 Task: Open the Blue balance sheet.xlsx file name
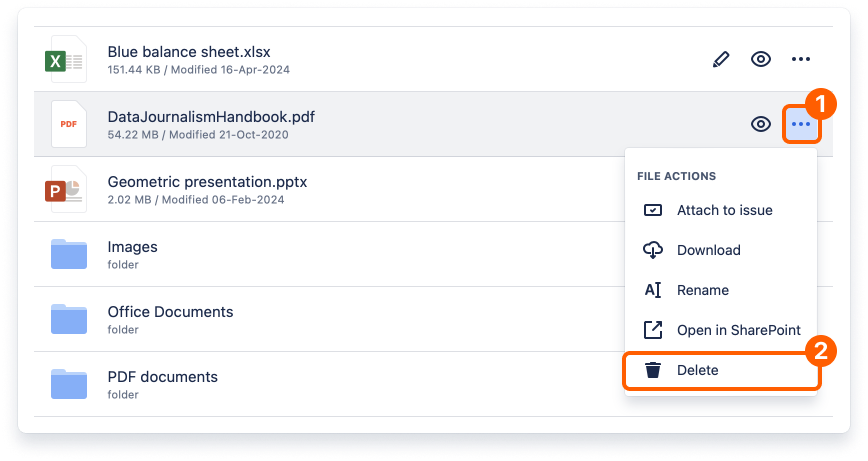[189, 52]
